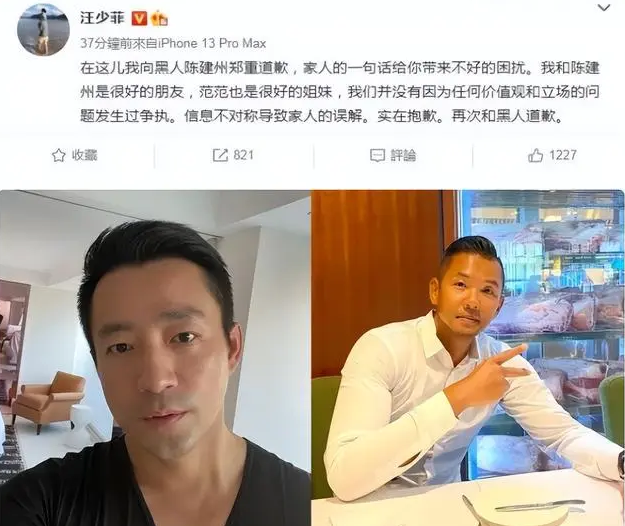
Task: Click the orange V verified badge
Action: 139,18
